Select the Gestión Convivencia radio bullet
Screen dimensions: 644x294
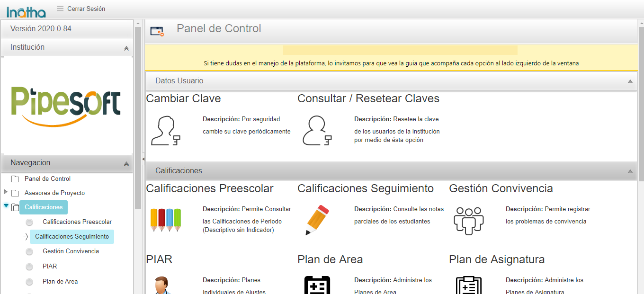[29, 252]
